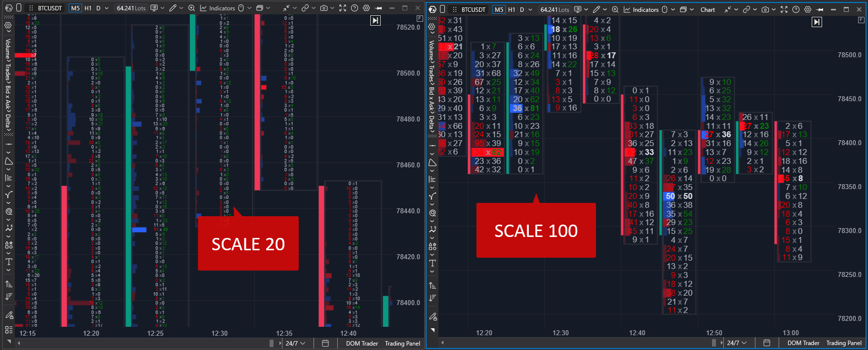Image resolution: width=868 pixels, height=350 pixels.
Task: Switch to D timeframe in left window
Action: pyautogui.click(x=99, y=8)
